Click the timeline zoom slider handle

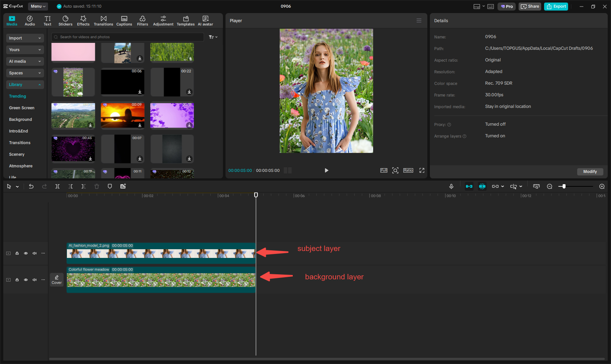point(564,186)
